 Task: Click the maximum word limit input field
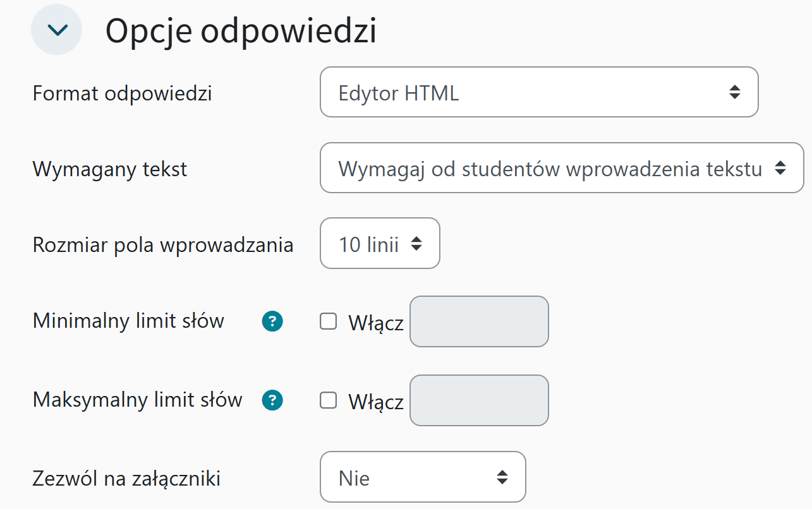click(479, 400)
